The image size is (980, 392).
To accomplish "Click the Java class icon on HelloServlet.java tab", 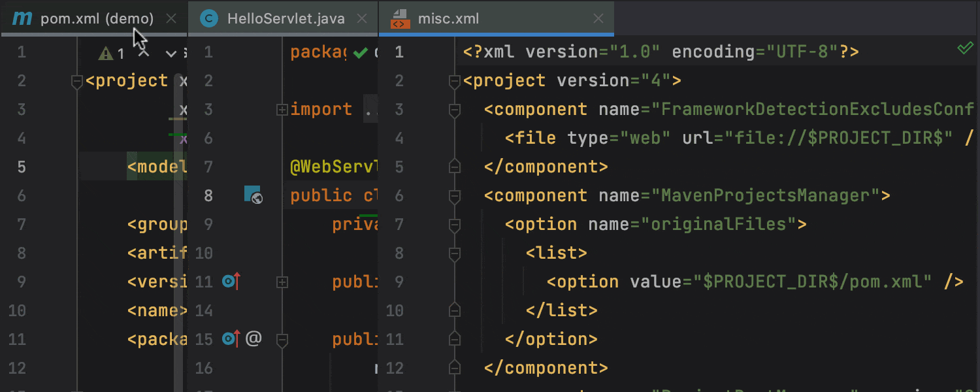I will (x=208, y=18).
